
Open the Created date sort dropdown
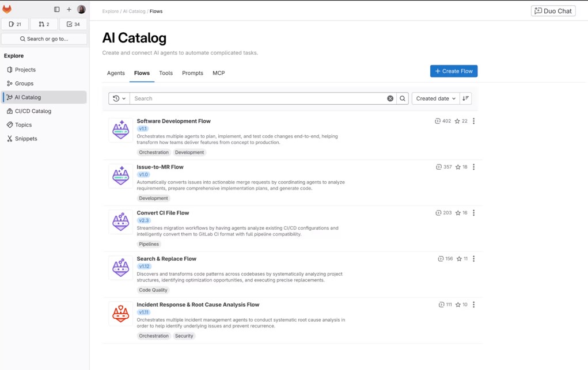[x=435, y=98]
